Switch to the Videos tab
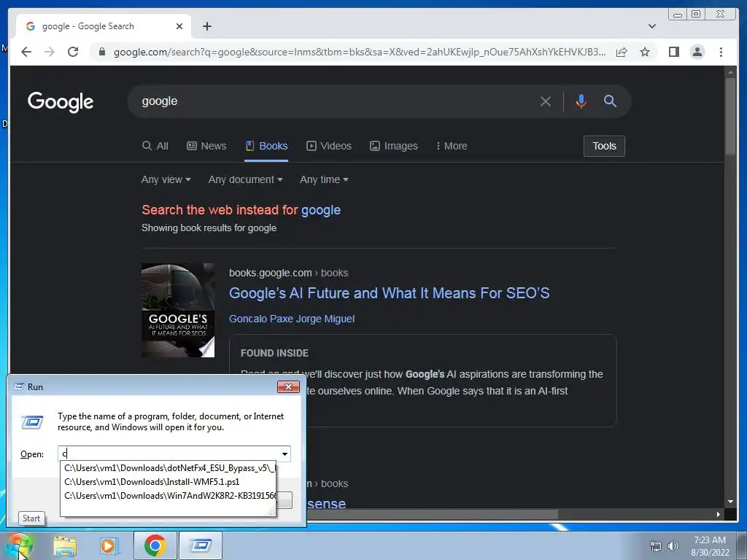The width and height of the screenshot is (747, 560). point(329,146)
